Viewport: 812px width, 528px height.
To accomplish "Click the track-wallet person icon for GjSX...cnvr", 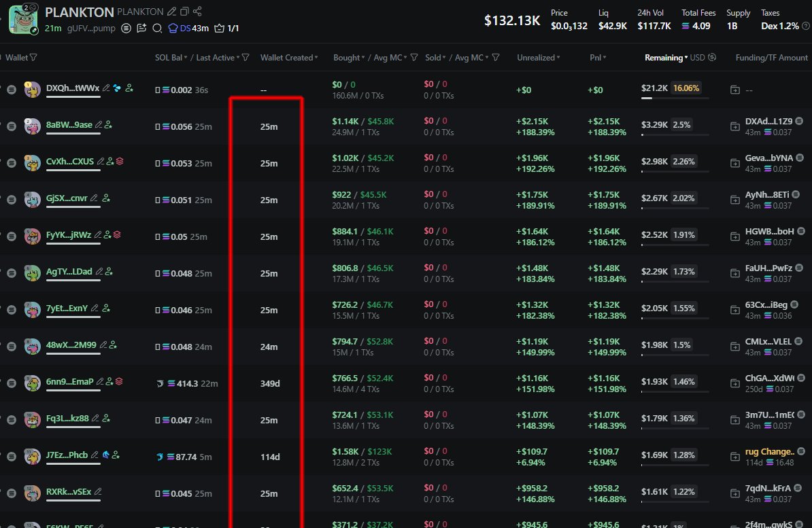I will click(x=106, y=198).
